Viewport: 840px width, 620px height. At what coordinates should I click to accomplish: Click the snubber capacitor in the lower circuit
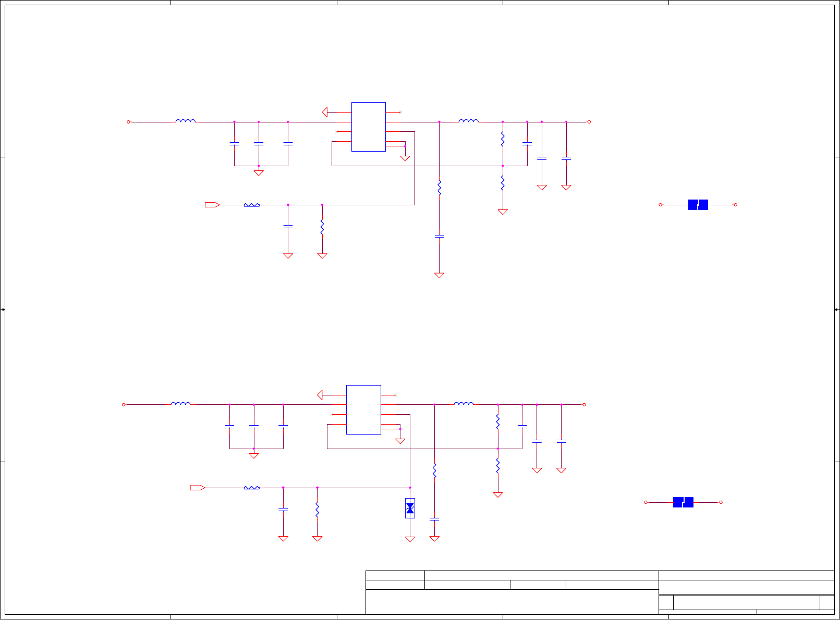pyautogui.click(x=434, y=519)
